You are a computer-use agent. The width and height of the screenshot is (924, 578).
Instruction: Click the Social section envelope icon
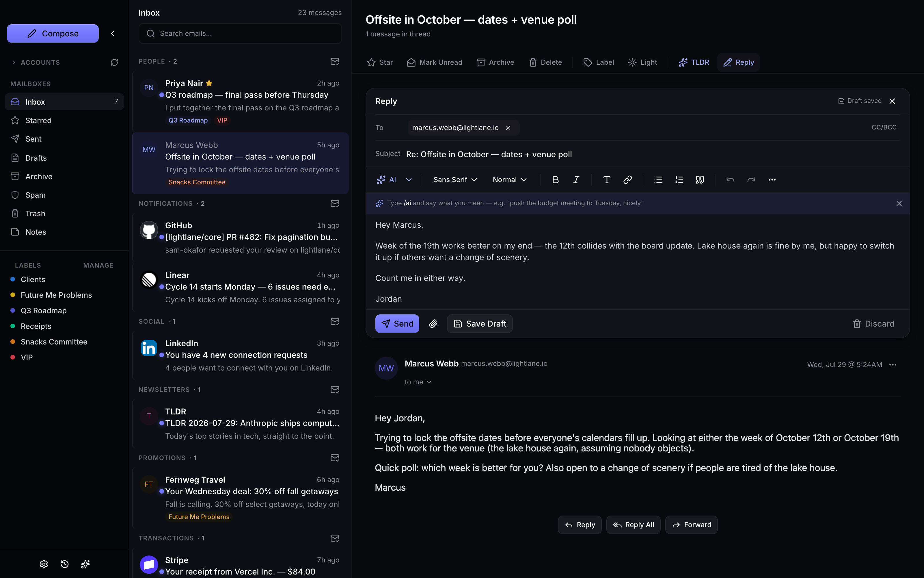(x=335, y=321)
